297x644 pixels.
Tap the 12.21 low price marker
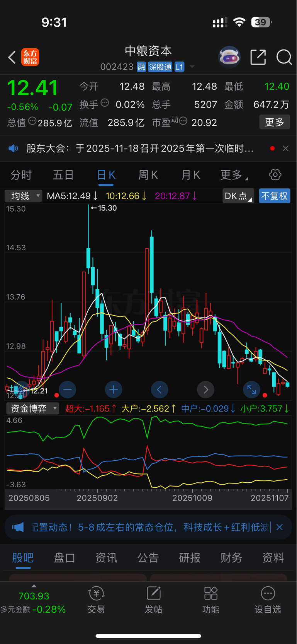point(36,391)
